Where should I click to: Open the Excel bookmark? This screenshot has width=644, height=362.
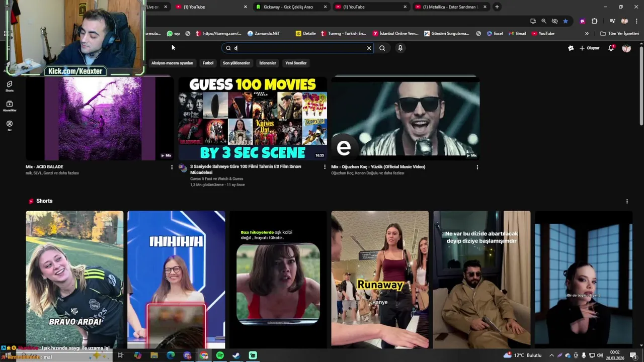coord(495,34)
